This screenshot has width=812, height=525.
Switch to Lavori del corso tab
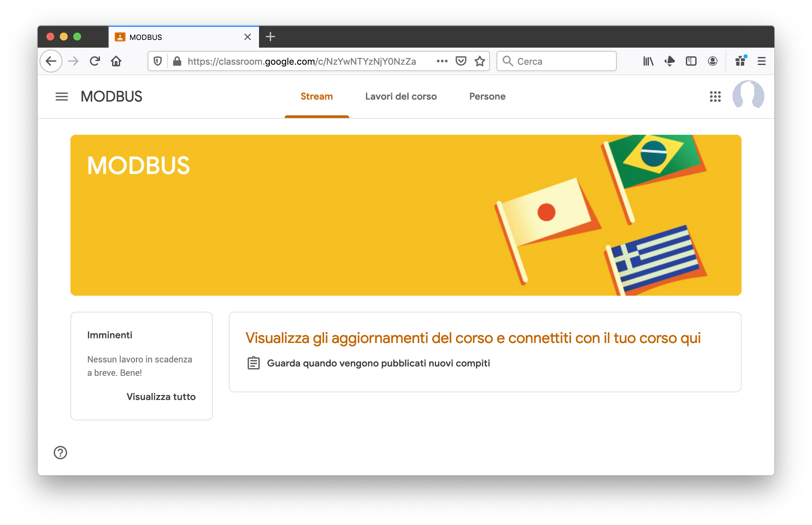click(401, 97)
